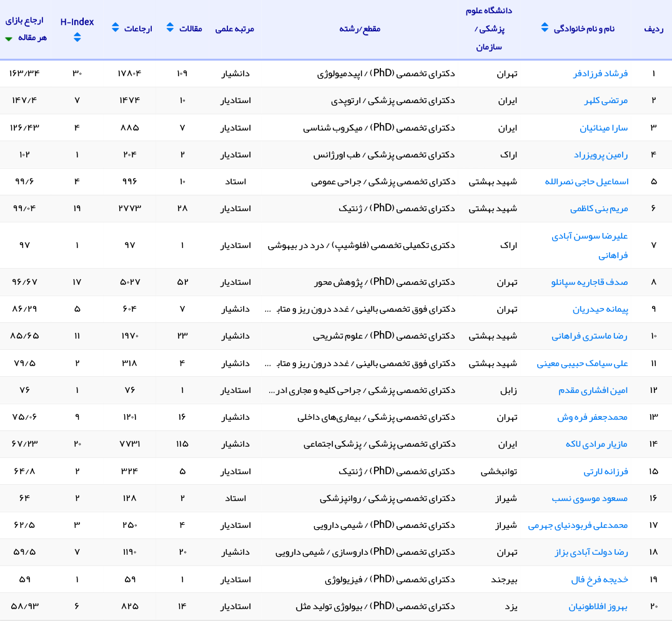The width and height of the screenshot is (672, 621).
Task: Open فرشاد فرزادفر profile link
Action: [600, 74]
